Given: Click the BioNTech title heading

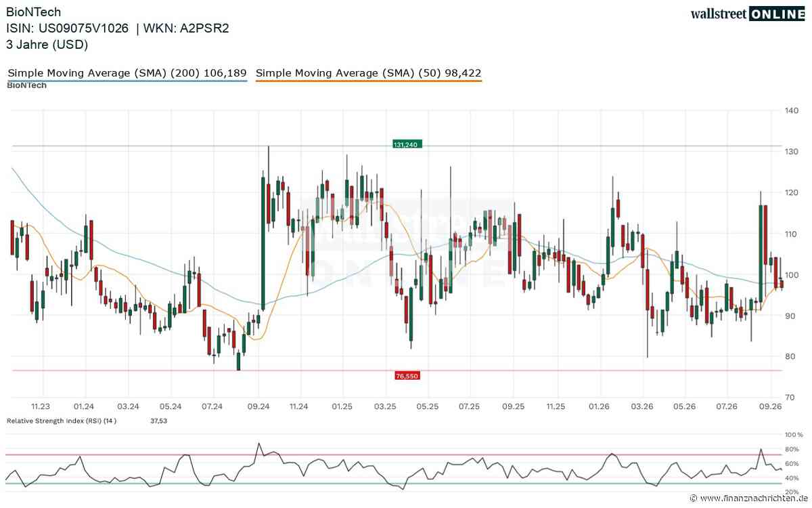Looking at the screenshot, I should pos(33,12).
